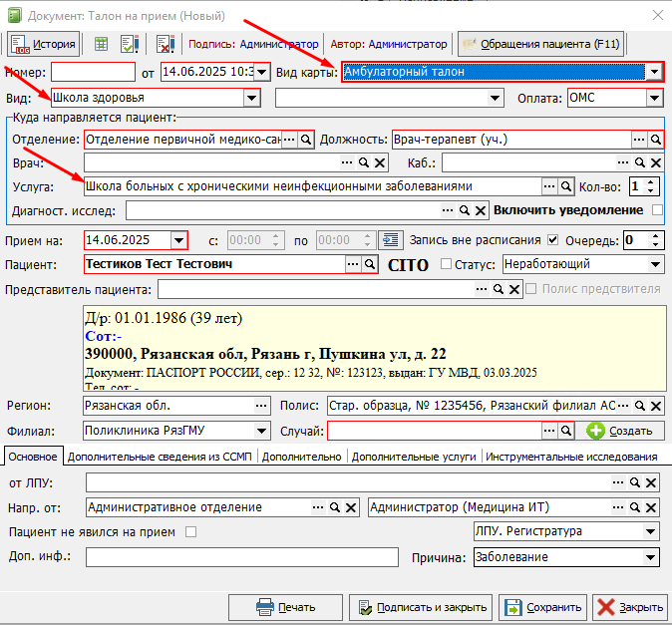This screenshot has height=625, width=672.
Task: Click search icon in Полис field
Action: coord(640,406)
